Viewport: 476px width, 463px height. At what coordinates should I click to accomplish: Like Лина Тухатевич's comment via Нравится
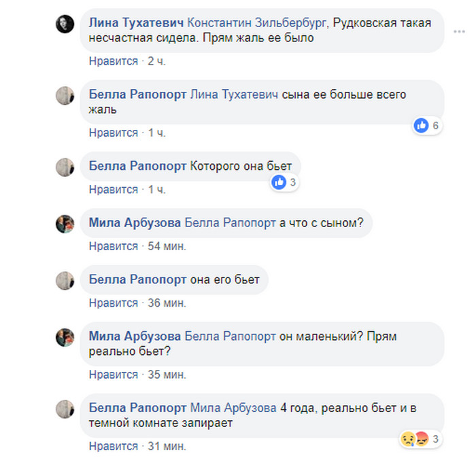(114, 61)
